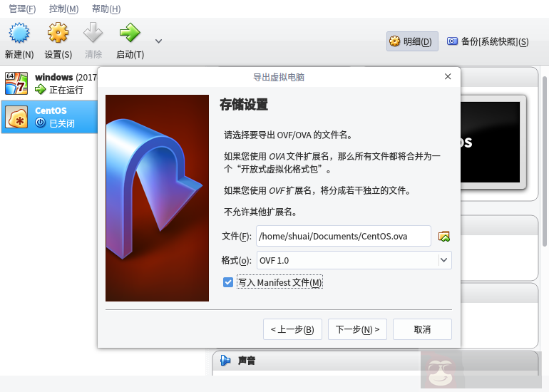
Task: Open the Snapshots (备份[系统快照]) view
Action: [488, 41]
